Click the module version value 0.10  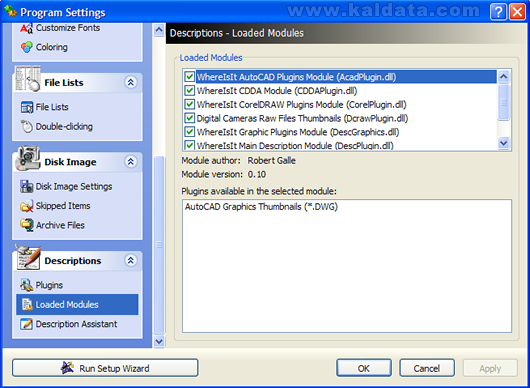(257, 174)
